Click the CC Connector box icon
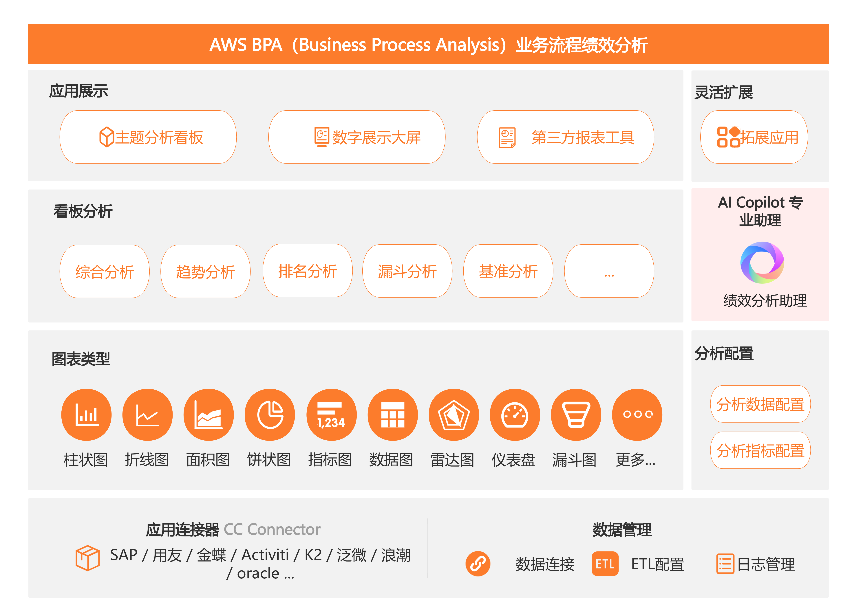This screenshot has width=852, height=616. (87, 558)
